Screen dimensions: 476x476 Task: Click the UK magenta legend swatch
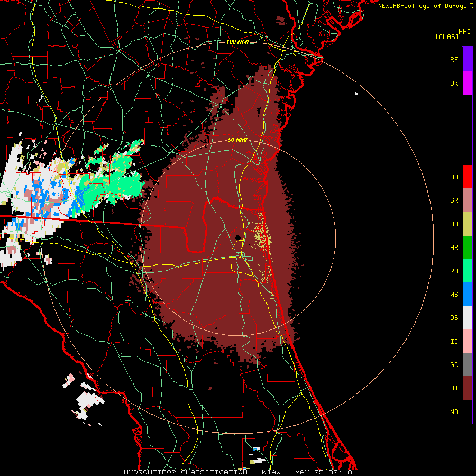pyautogui.click(x=467, y=83)
